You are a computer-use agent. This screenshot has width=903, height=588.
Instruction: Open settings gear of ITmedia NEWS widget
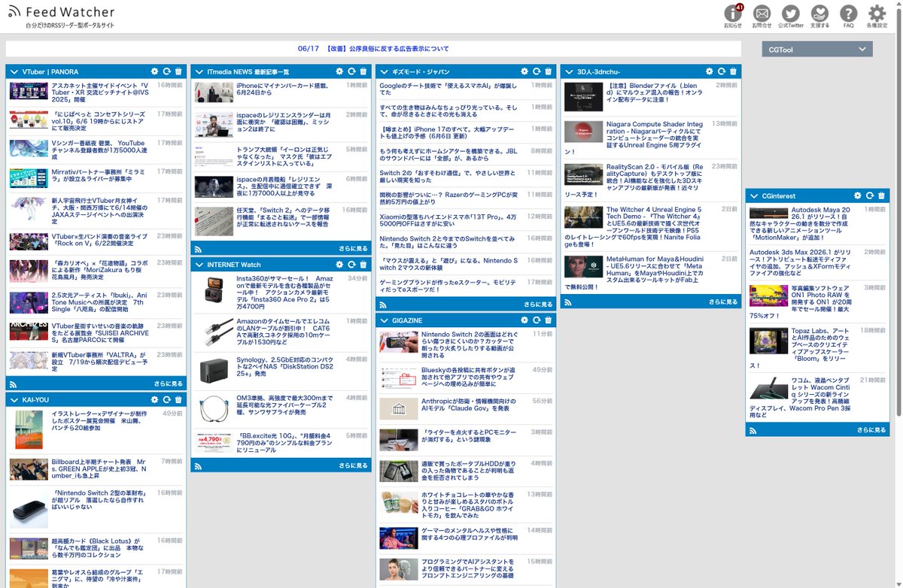click(340, 71)
